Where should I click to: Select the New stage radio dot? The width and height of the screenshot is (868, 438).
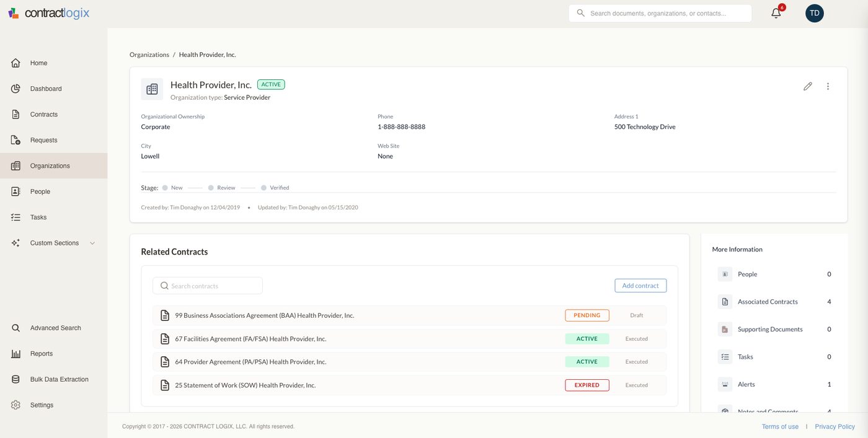165,188
